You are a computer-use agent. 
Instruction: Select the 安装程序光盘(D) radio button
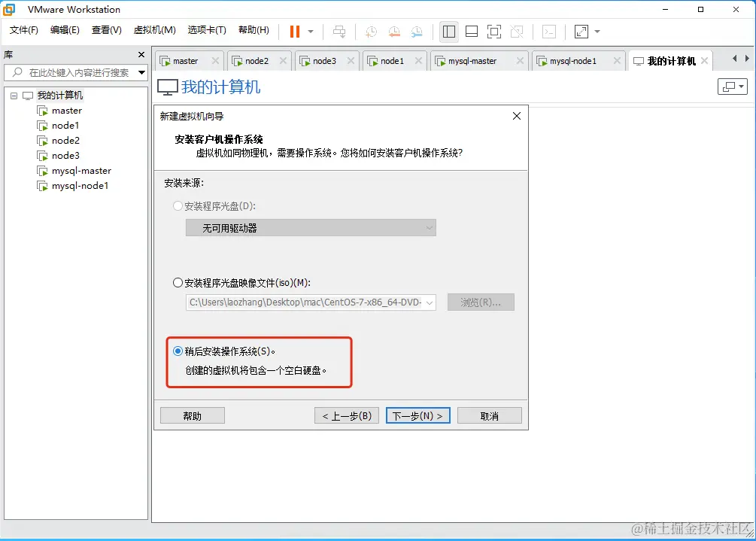[178, 206]
